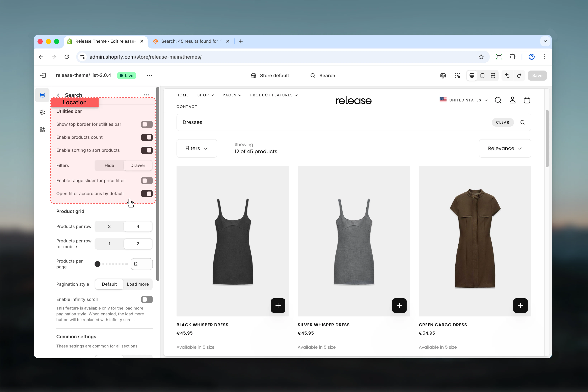This screenshot has width=588, height=392.
Task: Expand the PRODUCT FEATURES nav menu
Action: pos(274,95)
